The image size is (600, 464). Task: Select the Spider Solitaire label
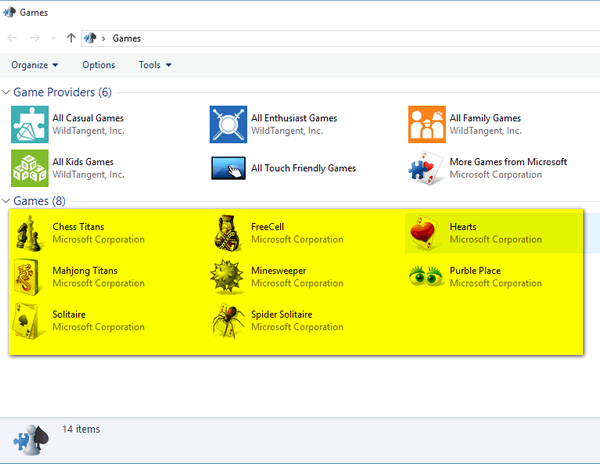[x=282, y=314]
